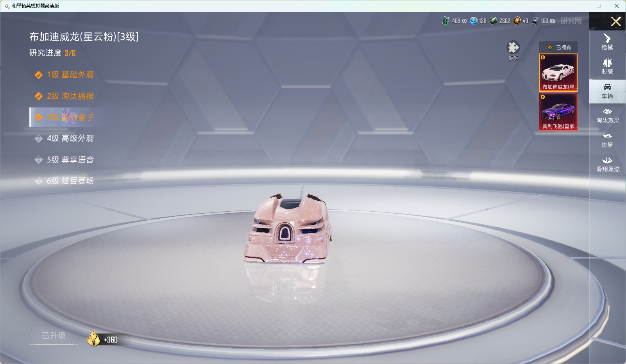Select level 4级 高级外观
This screenshot has width=626, height=364.
point(64,138)
